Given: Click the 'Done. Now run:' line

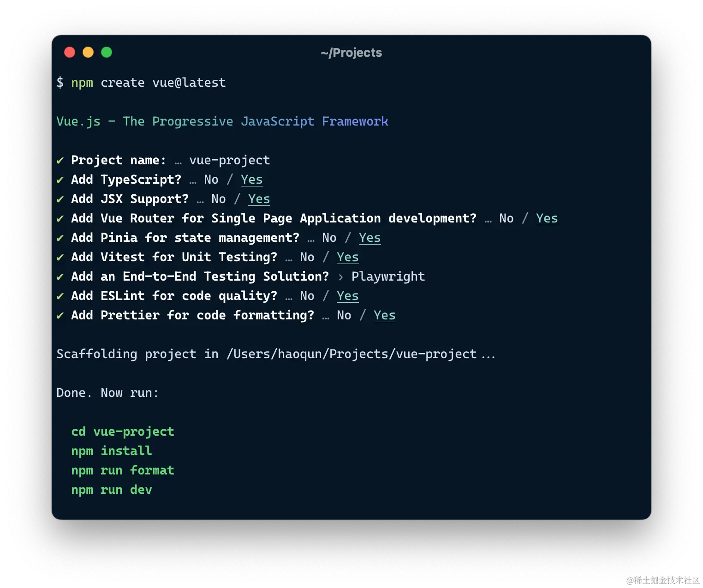Looking at the screenshot, I should (x=107, y=393).
